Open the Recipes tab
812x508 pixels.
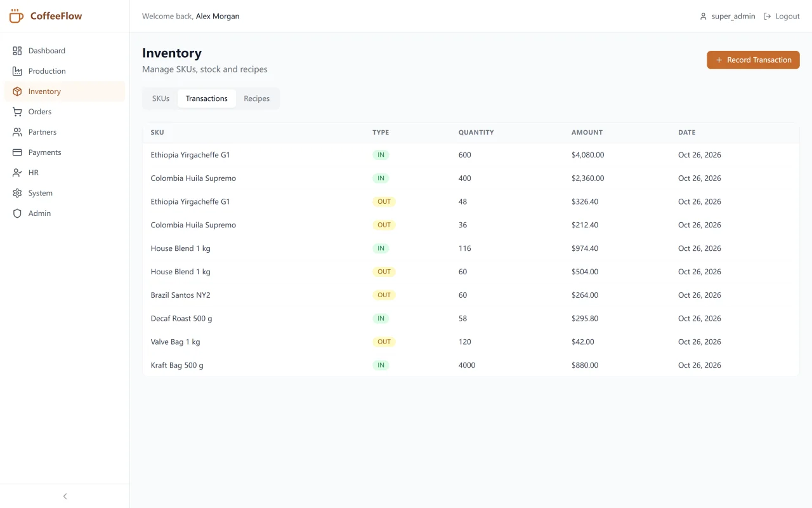point(257,98)
